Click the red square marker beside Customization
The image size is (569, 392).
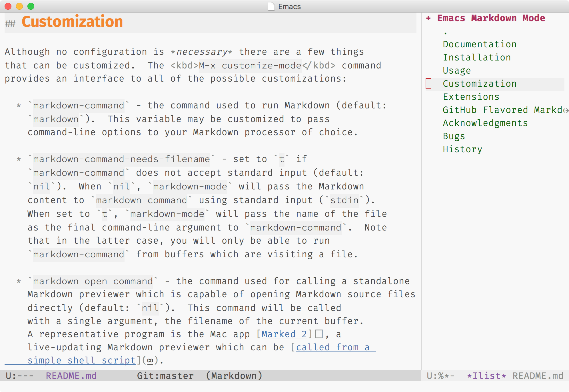pos(428,83)
